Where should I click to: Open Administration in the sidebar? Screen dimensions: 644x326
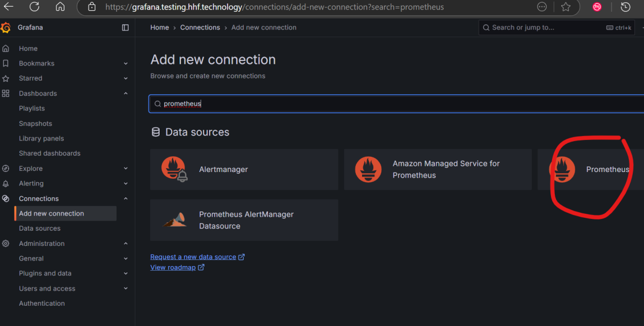point(42,244)
